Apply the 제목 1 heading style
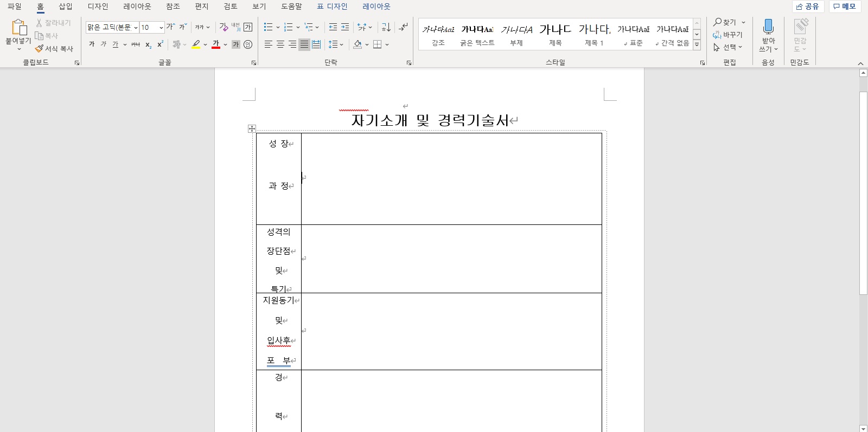Image resolution: width=868 pixels, height=432 pixels. click(x=594, y=34)
